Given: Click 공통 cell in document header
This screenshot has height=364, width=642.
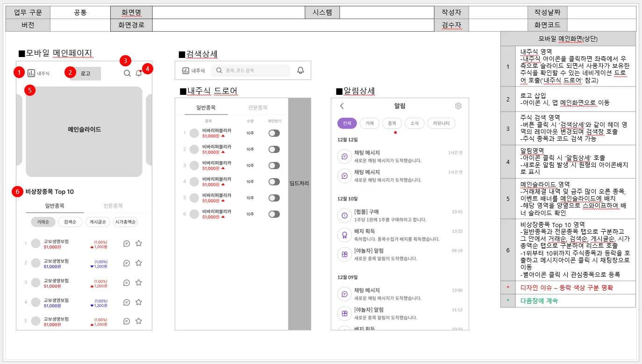Looking at the screenshot, I should pos(80,13).
